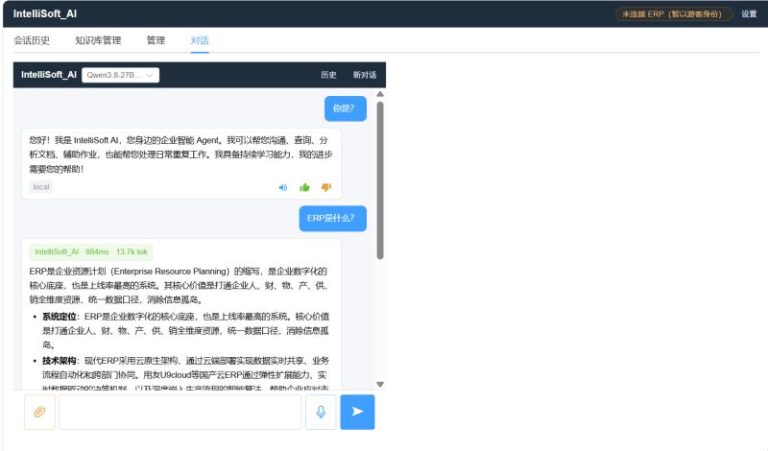Start a 新对话
Viewport: 768px width, 451px height.
364,75
